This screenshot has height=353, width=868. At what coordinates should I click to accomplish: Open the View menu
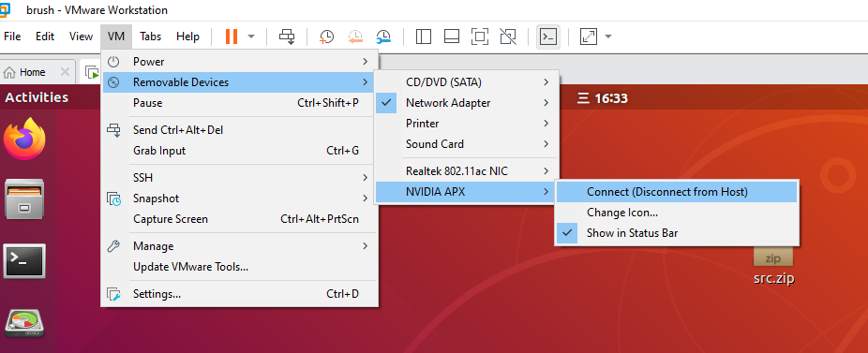(81, 37)
